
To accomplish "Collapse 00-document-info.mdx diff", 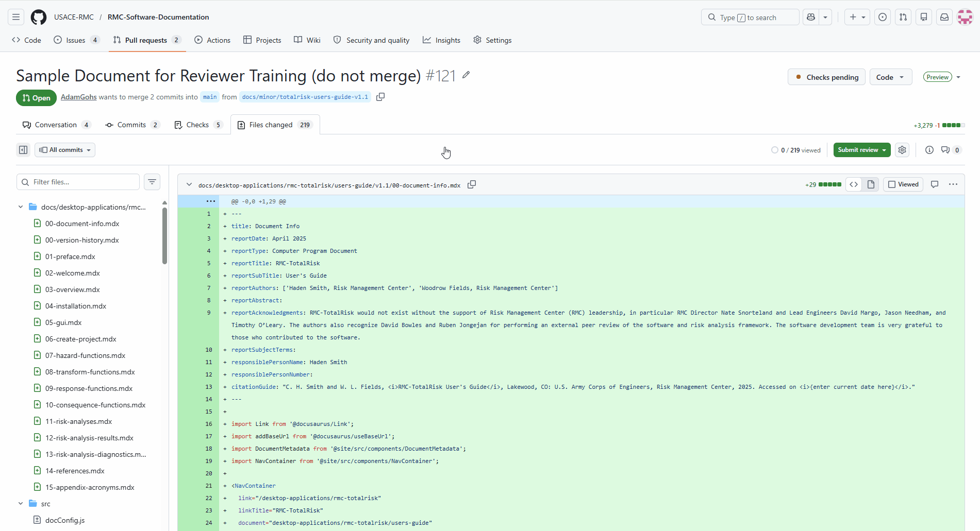I will [x=189, y=184].
